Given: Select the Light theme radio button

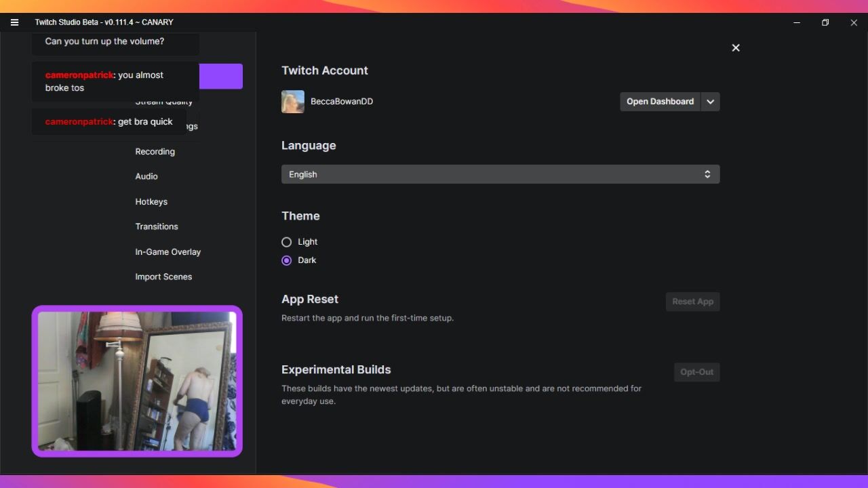Looking at the screenshot, I should tap(287, 242).
